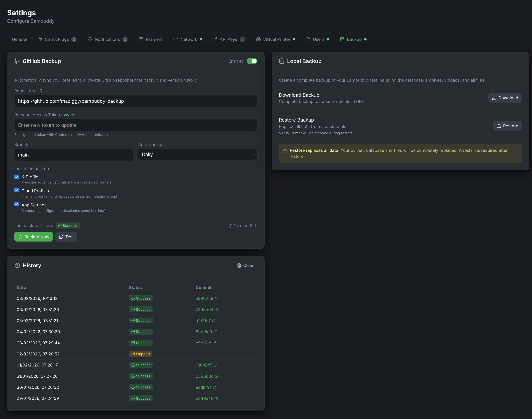
Task: Click the warning triangle icon in restore notice
Action: click(285, 150)
